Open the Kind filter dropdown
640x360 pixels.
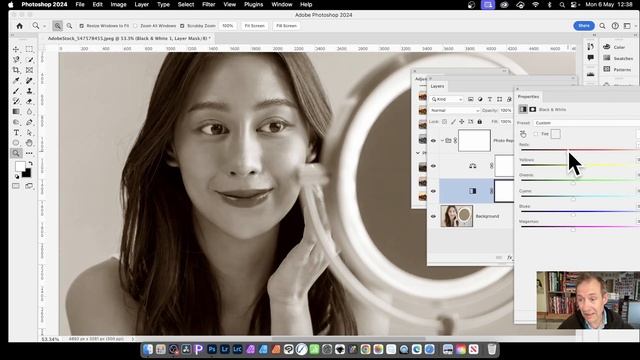click(x=447, y=99)
